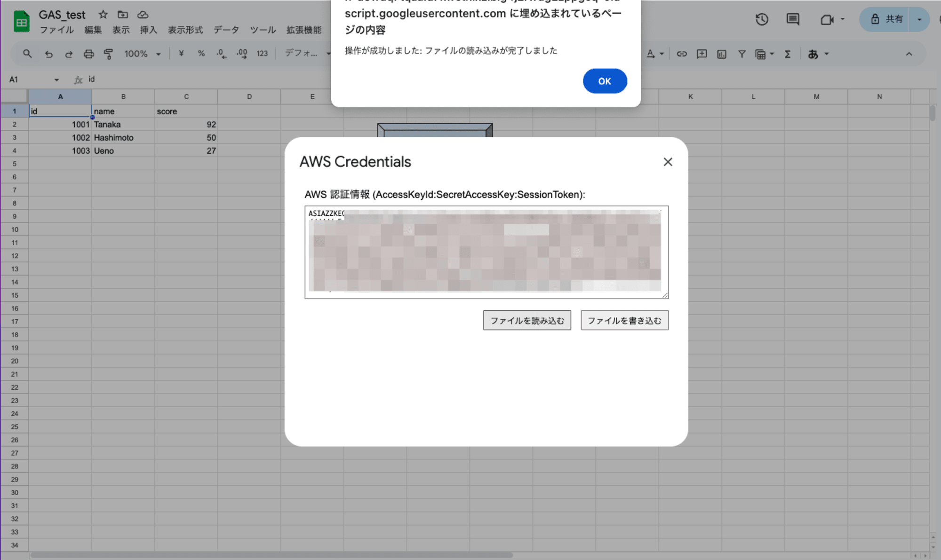The height and width of the screenshot is (560, 941).
Task: Click the AWS credentials text area
Action: 486,252
